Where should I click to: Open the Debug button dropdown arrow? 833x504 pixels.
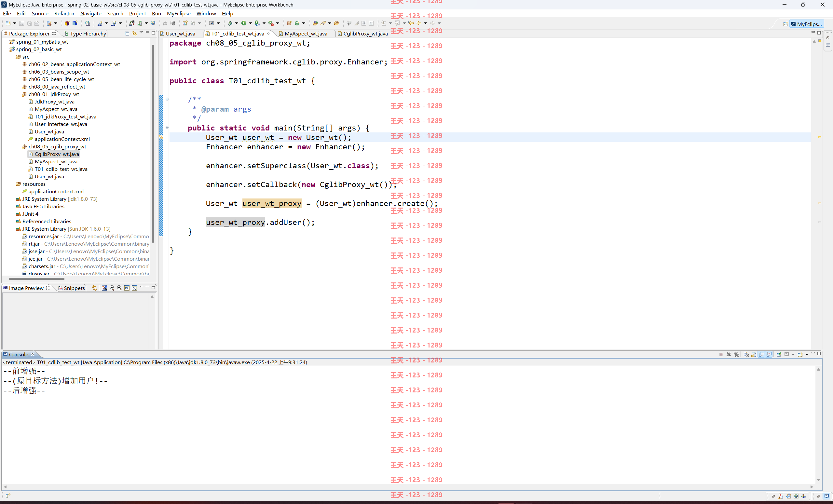coord(237,23)
